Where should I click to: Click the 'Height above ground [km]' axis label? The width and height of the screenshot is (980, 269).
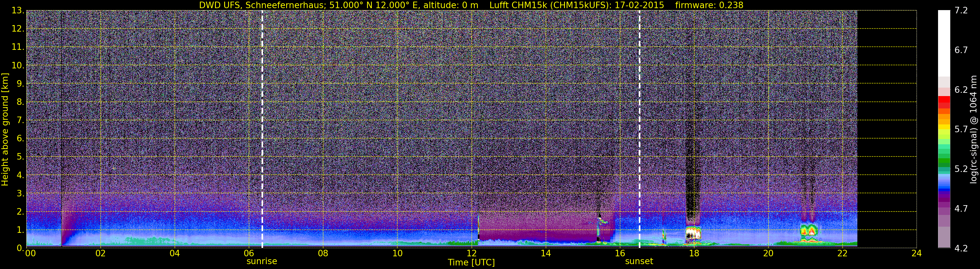click(x=5, y=129)
